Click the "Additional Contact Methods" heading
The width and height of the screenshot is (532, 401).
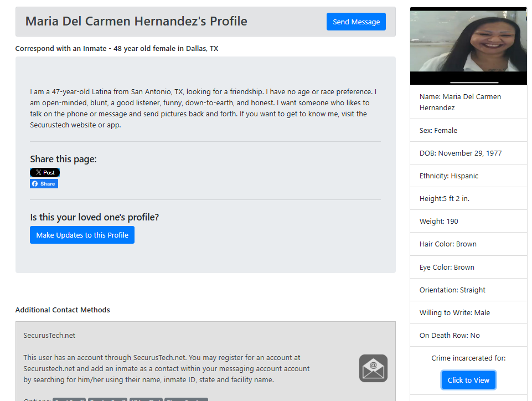pyautogui.click(x=63, y=310)
